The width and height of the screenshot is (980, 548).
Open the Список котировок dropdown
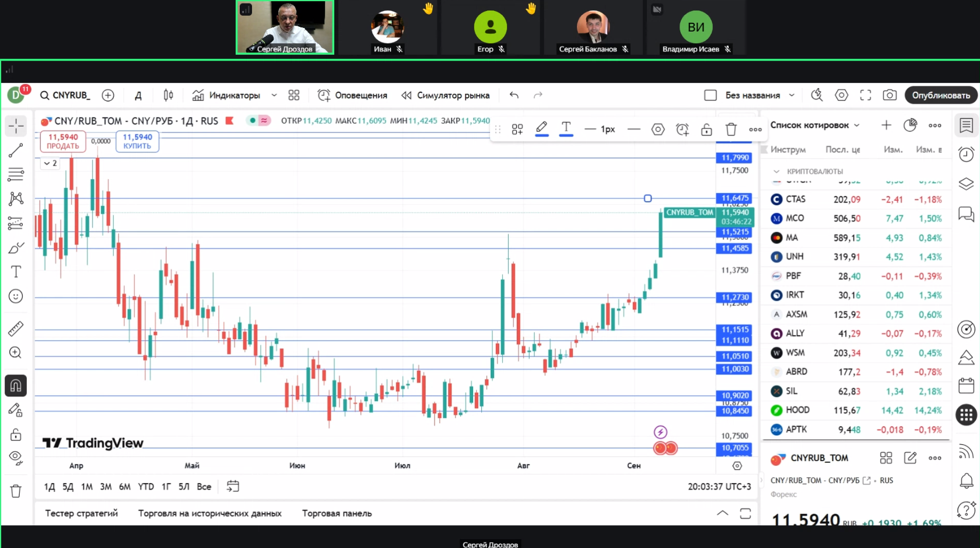tap(857, 125)
